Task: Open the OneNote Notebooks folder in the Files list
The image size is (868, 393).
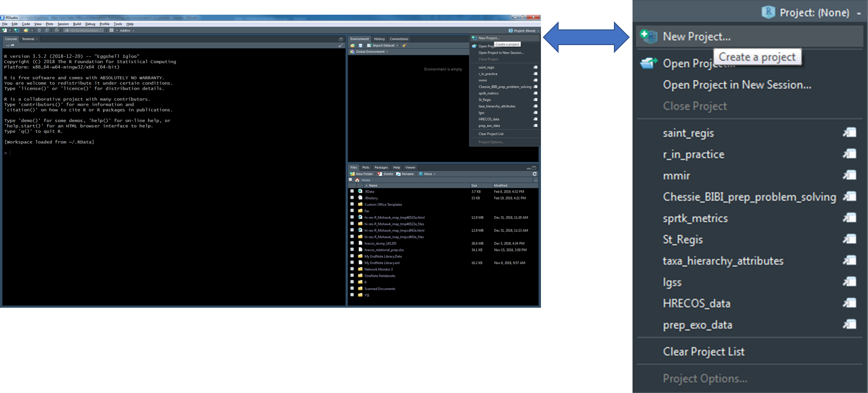Action: 379,275
